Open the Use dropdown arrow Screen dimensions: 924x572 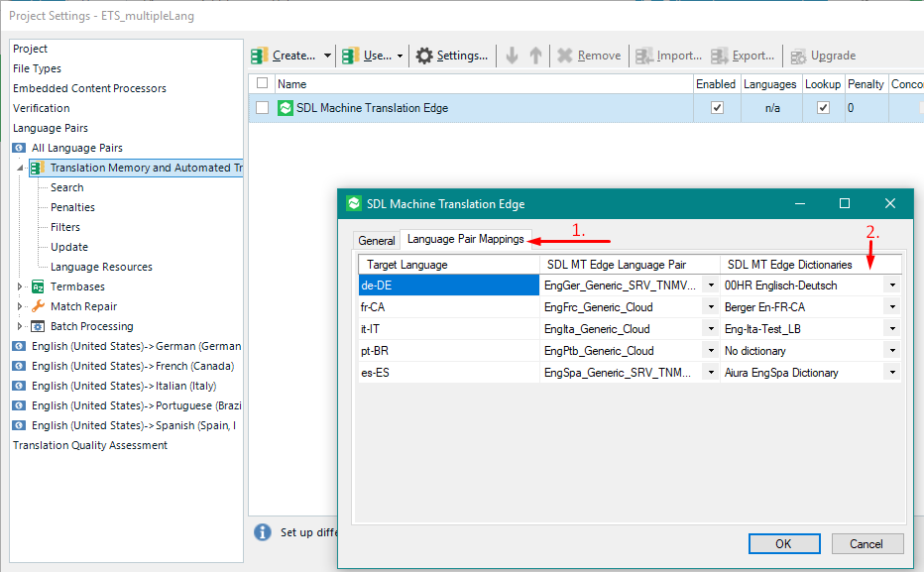[401, 56]
